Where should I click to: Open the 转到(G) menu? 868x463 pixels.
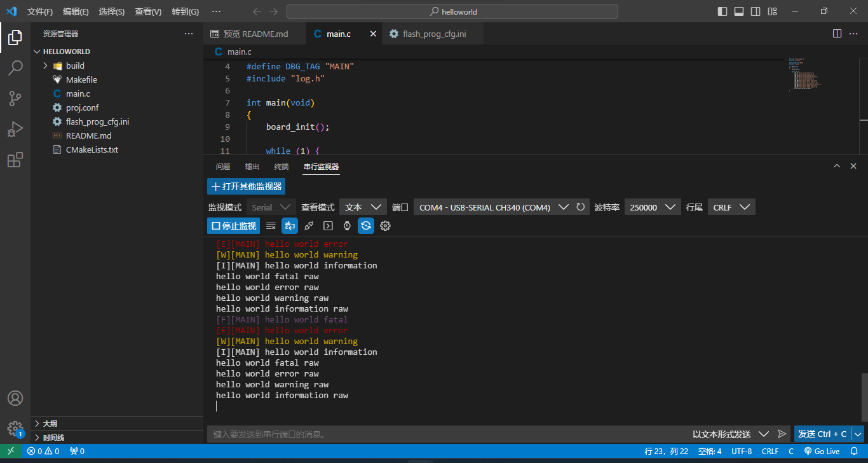coord(185,11)
